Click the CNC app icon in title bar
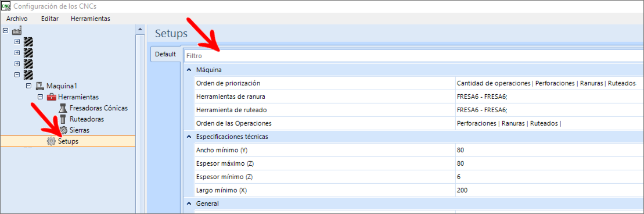 click(x=6, y=6)
